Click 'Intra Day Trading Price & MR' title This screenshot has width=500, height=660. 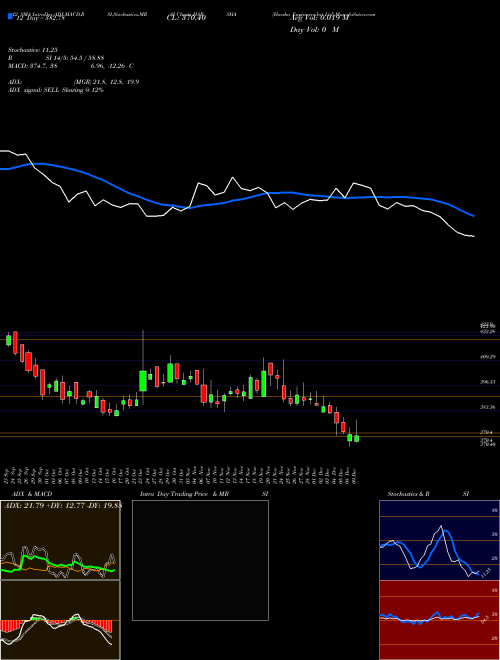pos(185,494)
